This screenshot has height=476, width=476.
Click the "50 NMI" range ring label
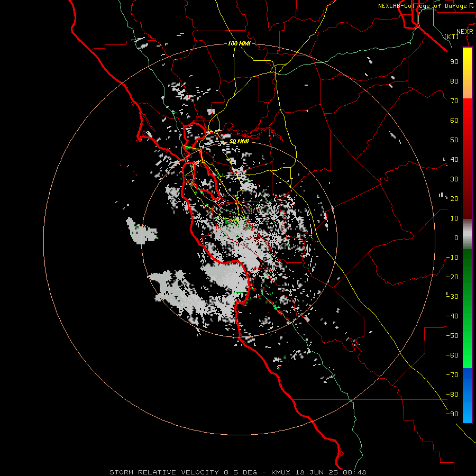pos(239,141)
